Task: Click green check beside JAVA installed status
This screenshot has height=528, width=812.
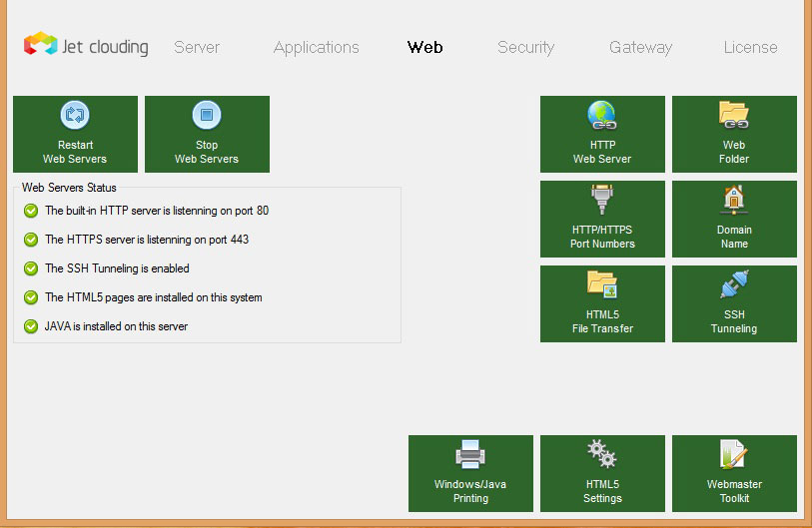Action: pyautogui.click(x=31, y=326)
